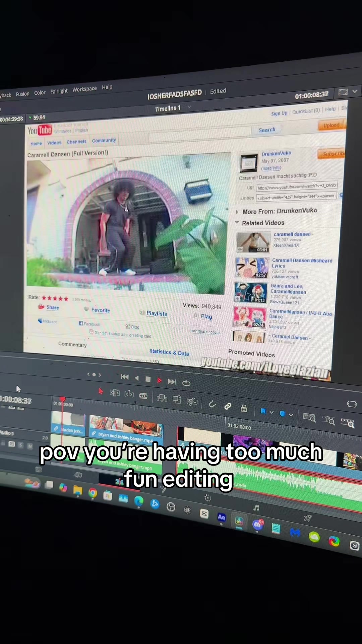This screenshot has height=644, width=362.
Task: Select the "bryan and ashley banger.mp4" video clip
Action: (126, 430)
